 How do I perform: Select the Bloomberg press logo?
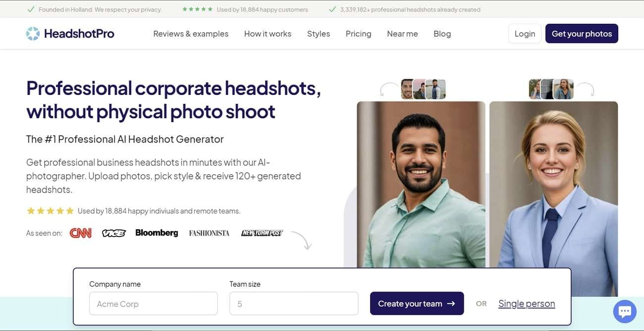coord(157,233)
